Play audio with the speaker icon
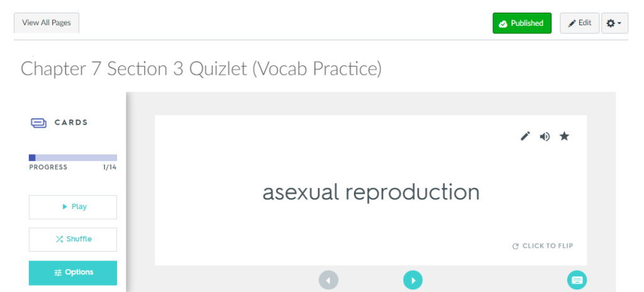Viewport: 644px width, 292px height. pos(545,136)
